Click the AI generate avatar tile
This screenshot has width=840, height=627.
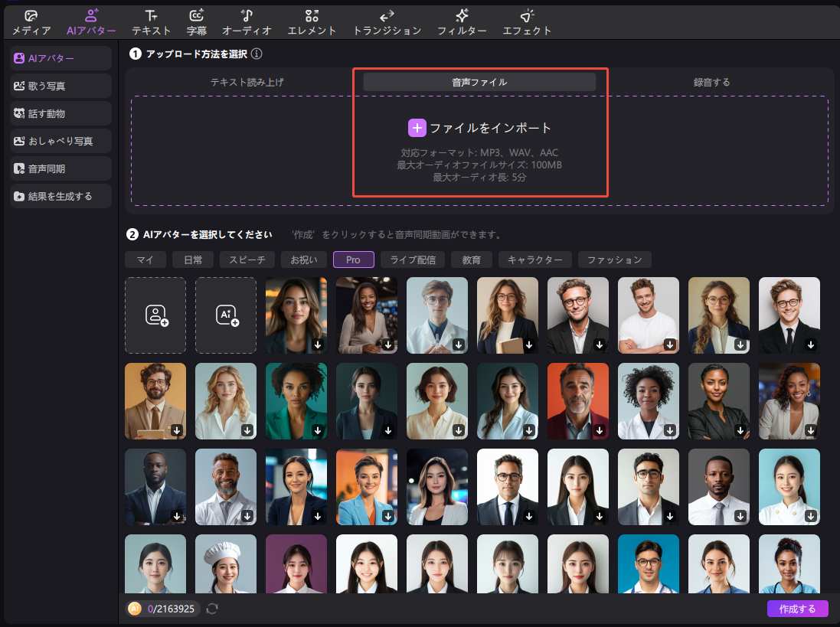coord(226,315)
